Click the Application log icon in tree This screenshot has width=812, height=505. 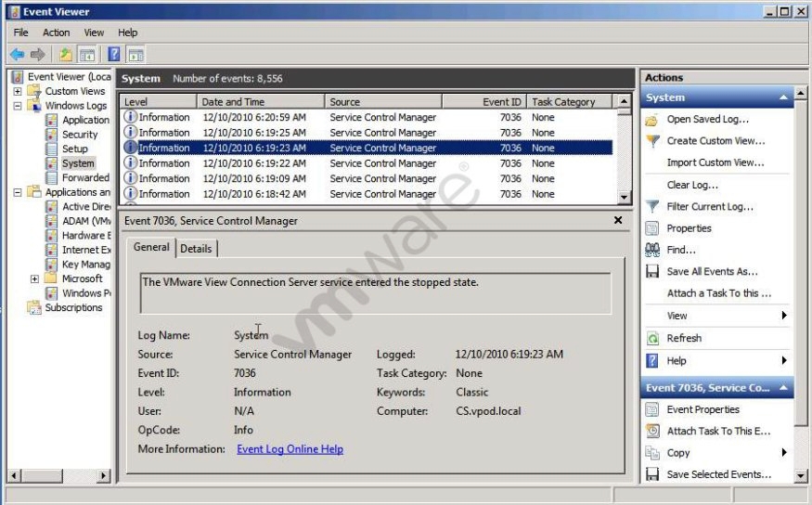(x=51, y=120)
